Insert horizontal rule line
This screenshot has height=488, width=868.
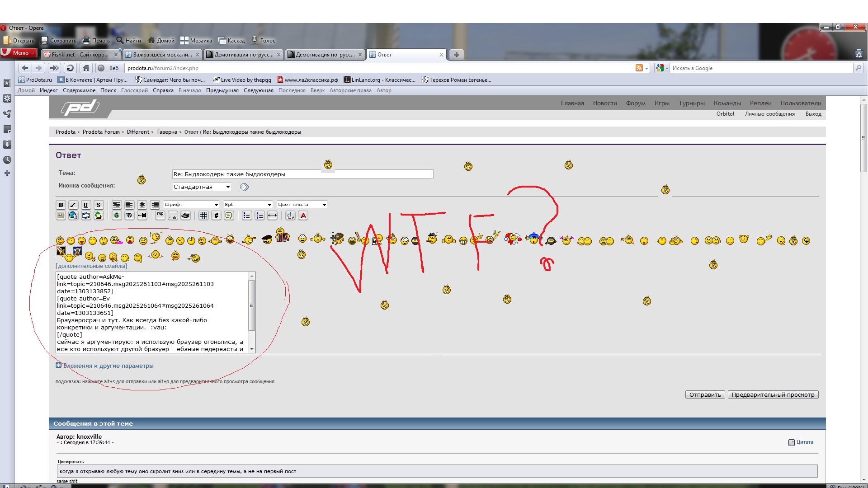coord(272,216)
